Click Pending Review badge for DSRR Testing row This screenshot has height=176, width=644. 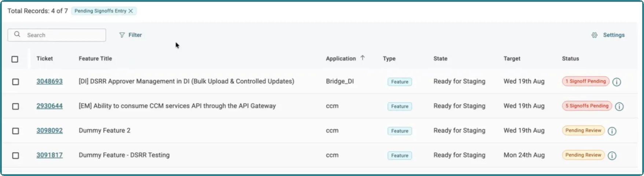pos(583,155)
